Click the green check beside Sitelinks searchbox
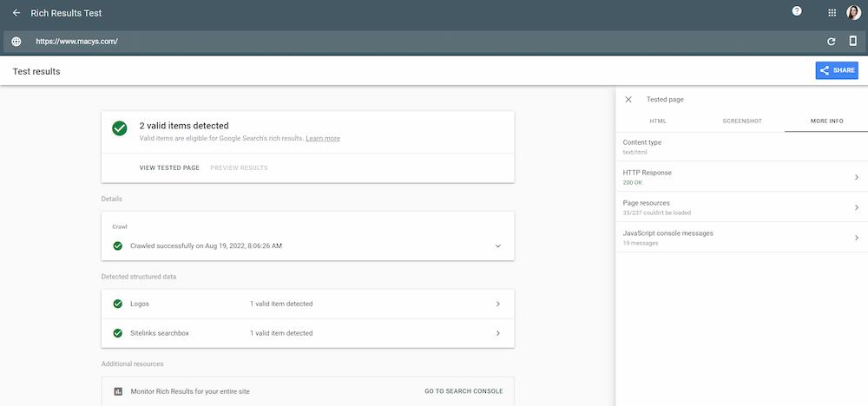Viewport: 868px width, 406px height. [117, 333]
